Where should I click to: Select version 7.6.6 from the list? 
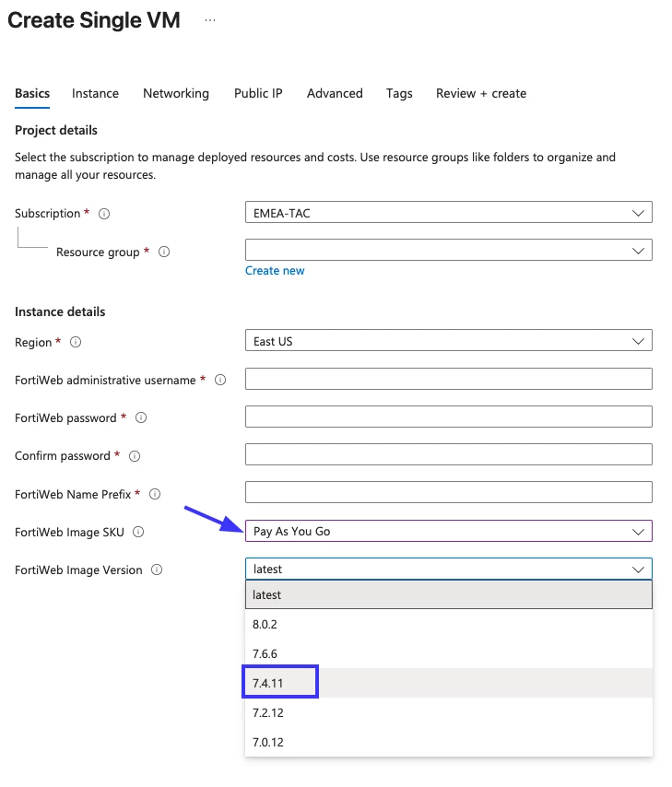click(x=449, y=654)
